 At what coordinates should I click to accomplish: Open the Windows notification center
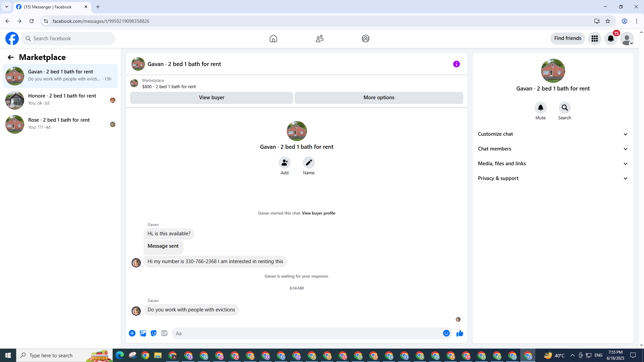tap(633, 355)
